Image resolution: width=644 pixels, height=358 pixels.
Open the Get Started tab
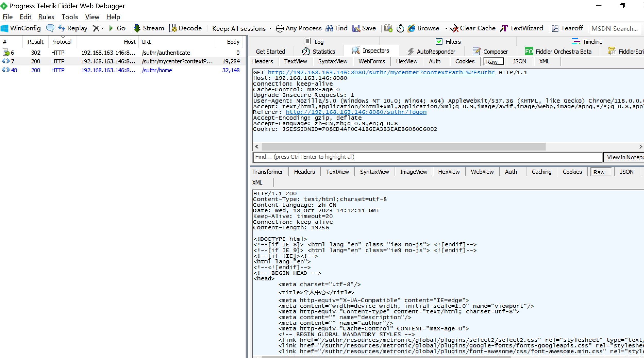270,52
